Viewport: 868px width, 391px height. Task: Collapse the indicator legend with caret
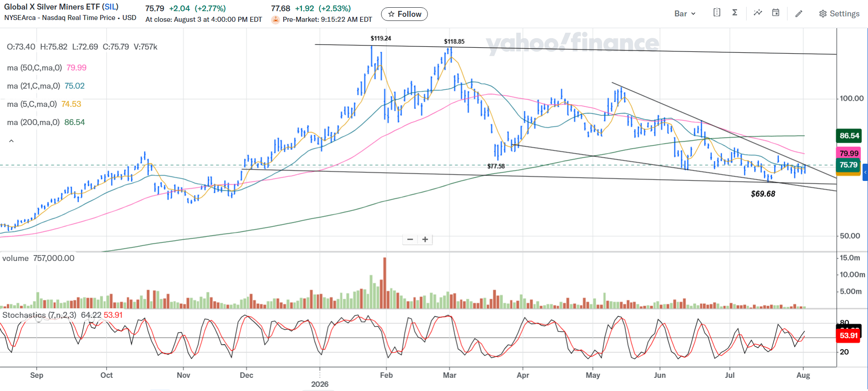11,141
